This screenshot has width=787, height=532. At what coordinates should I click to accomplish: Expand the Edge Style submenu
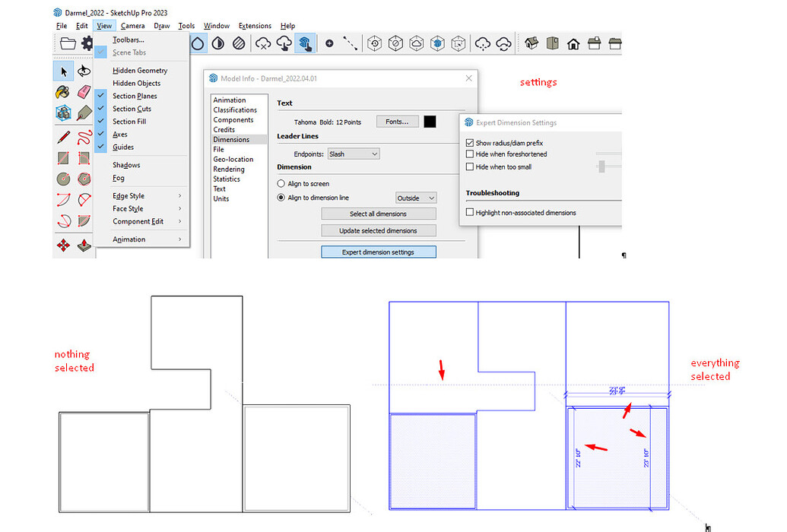tap(131, 195)
